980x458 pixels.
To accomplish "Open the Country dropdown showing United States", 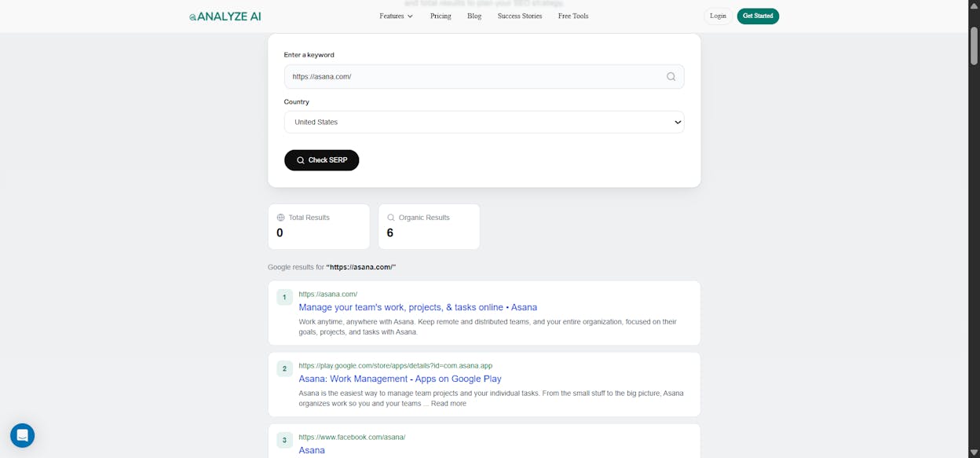I will [484, 122].
